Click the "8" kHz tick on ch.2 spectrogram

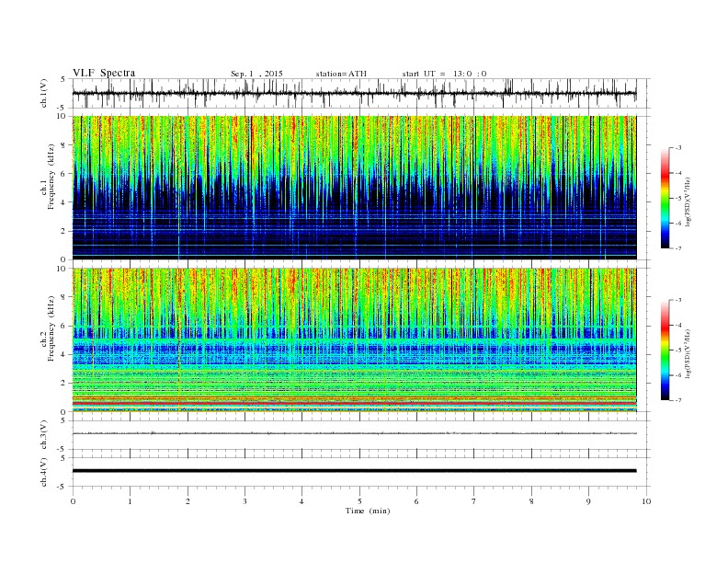click(x=63, y=297)
